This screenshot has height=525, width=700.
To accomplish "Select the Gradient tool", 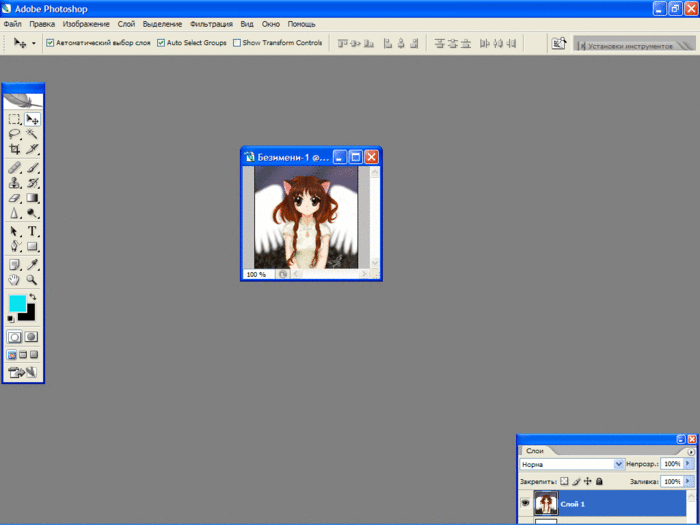I will click(32, 198).
